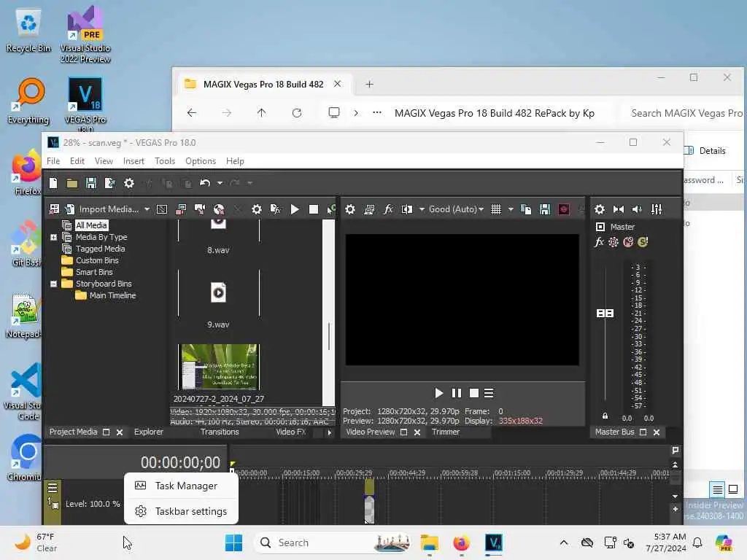Open Mixing Console icon in Master Bus
The height and width of the screenshot is (560, 747).
pyautogui.click(x=657, y=209)
